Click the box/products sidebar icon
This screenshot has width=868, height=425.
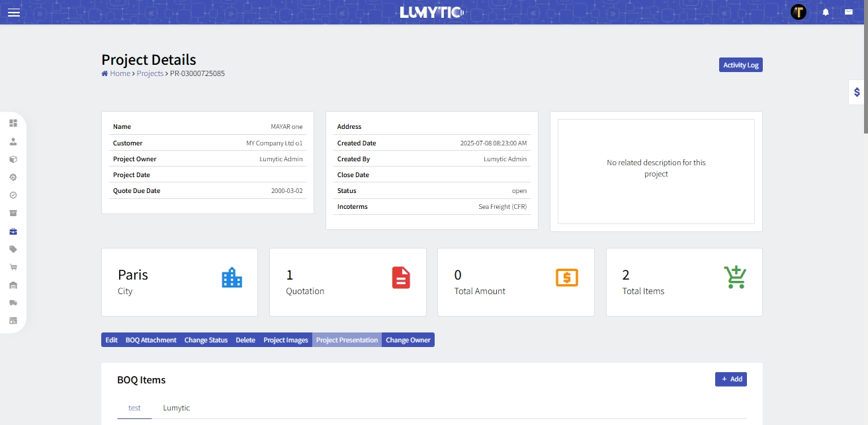click(x=13, y=159)
